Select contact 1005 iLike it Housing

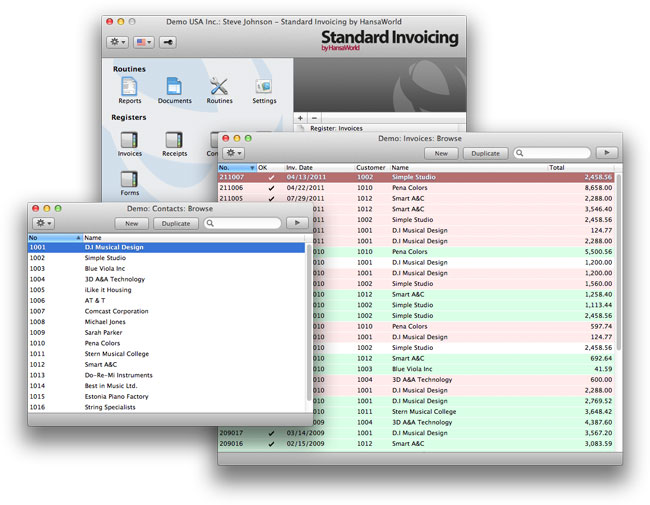click(x=166, y=290)
